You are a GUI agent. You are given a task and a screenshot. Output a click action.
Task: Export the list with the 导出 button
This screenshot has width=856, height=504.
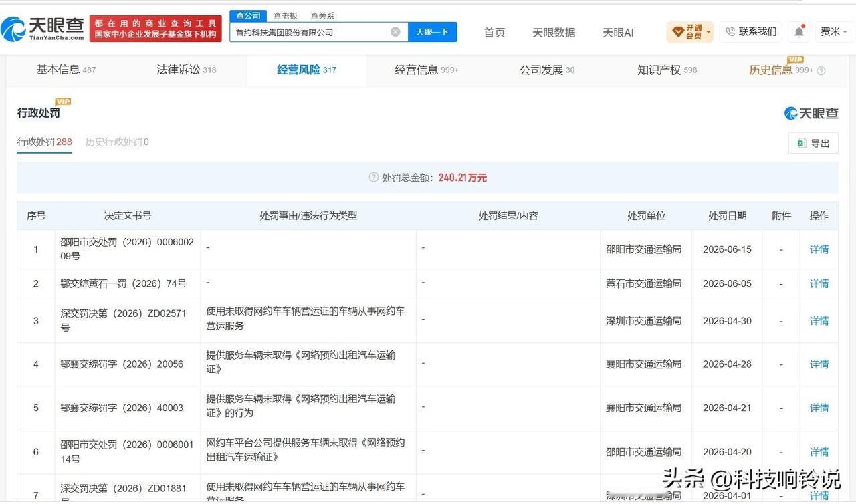pyautogui.click(x=813, y=143)
